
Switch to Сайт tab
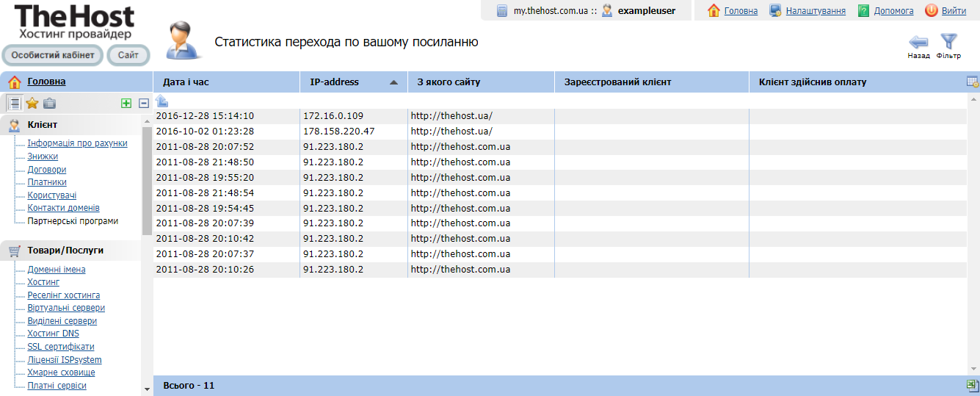(128, 55)
